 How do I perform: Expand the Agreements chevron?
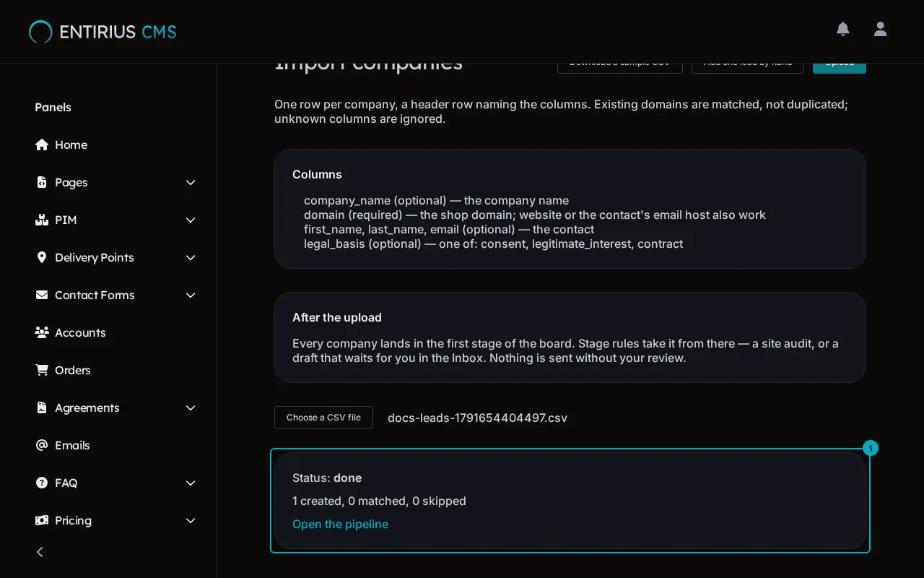(x=191, y=407)
